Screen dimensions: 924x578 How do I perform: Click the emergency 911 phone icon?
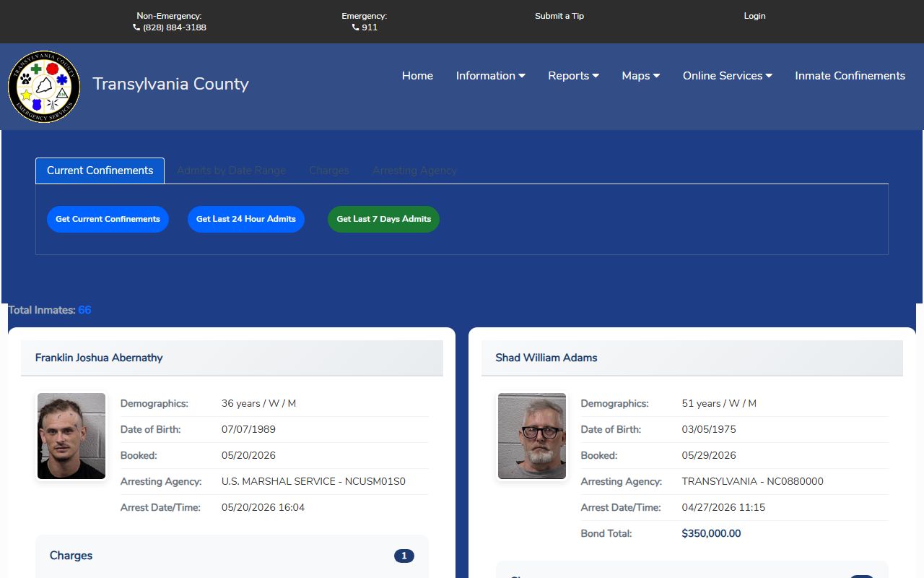coord(355,27)
